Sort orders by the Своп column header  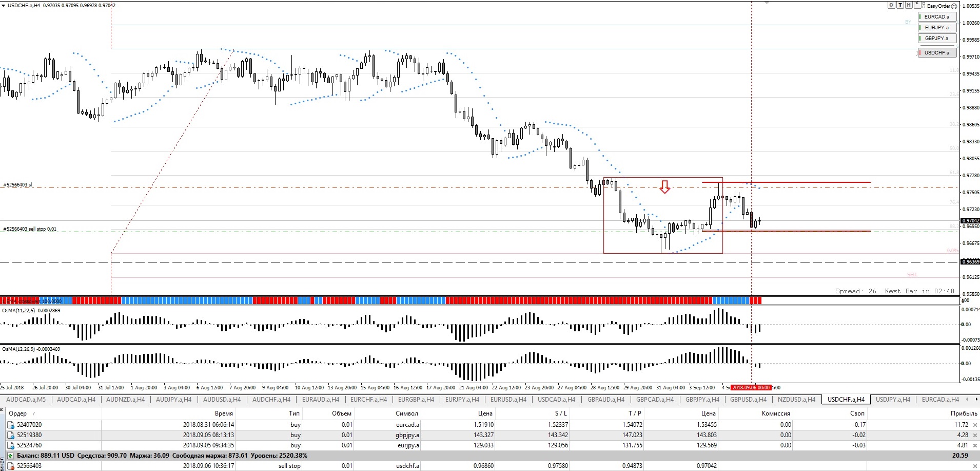pos(830,413)
